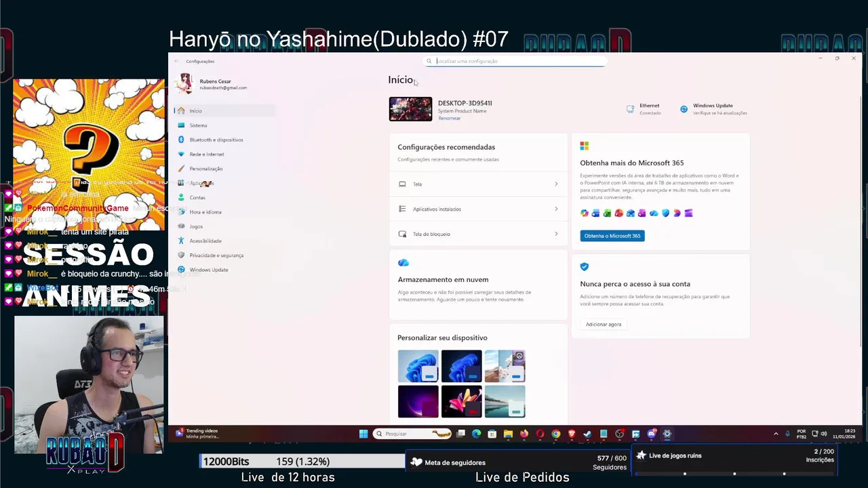Launch Microsoft Edge from the taskbar
Image resolution: width=868 pixels, height=488 pixels.
[476, 434]
